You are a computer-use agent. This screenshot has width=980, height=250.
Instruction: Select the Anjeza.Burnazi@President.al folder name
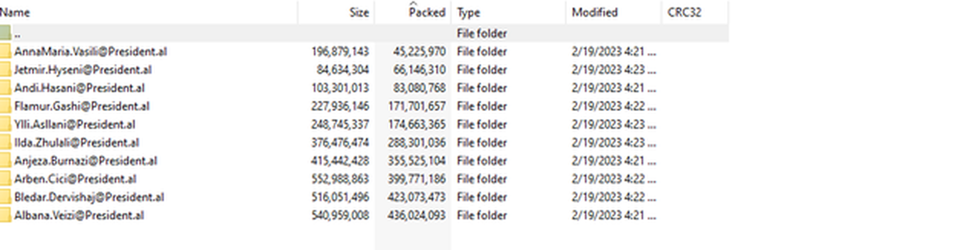point(85,161)
